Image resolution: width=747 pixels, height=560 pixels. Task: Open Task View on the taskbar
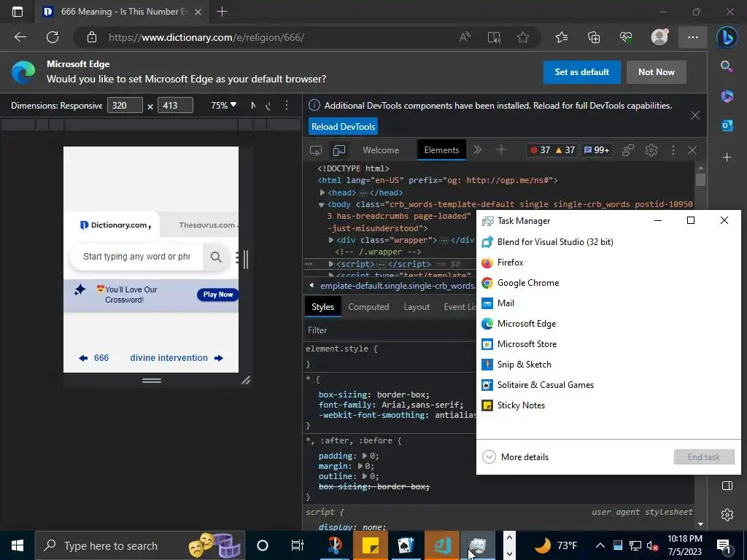pos(298,545)
